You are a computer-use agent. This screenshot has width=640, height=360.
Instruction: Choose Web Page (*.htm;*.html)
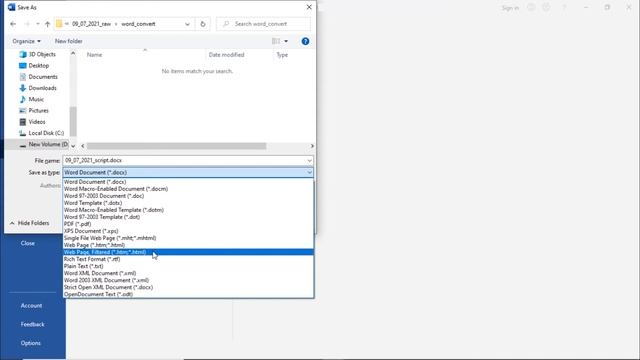188,245
